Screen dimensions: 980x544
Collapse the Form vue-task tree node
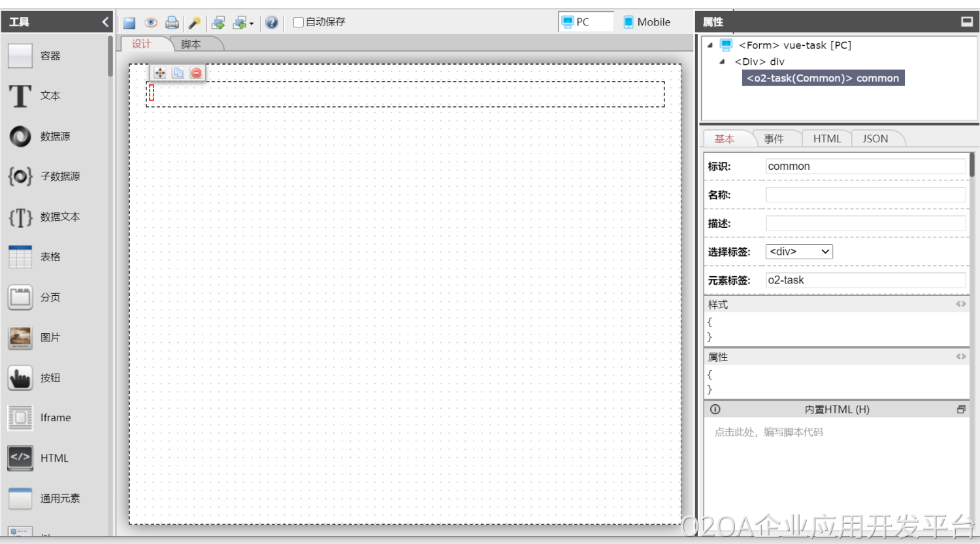pos(710,45)
